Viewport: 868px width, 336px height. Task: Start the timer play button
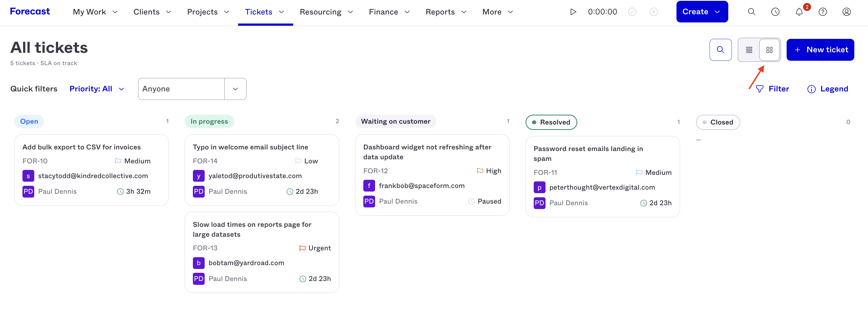point(573,12)
